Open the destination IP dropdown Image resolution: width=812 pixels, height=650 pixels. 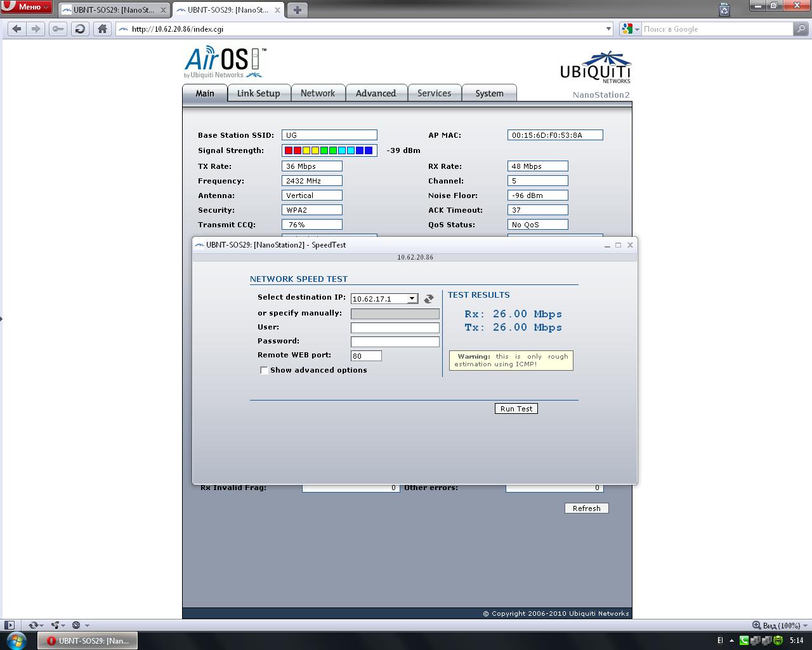[384, 298]
